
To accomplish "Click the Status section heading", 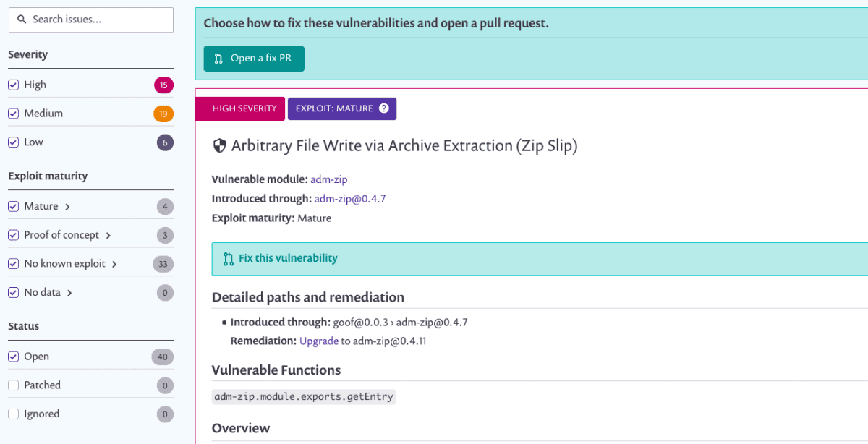I will 24,327.
